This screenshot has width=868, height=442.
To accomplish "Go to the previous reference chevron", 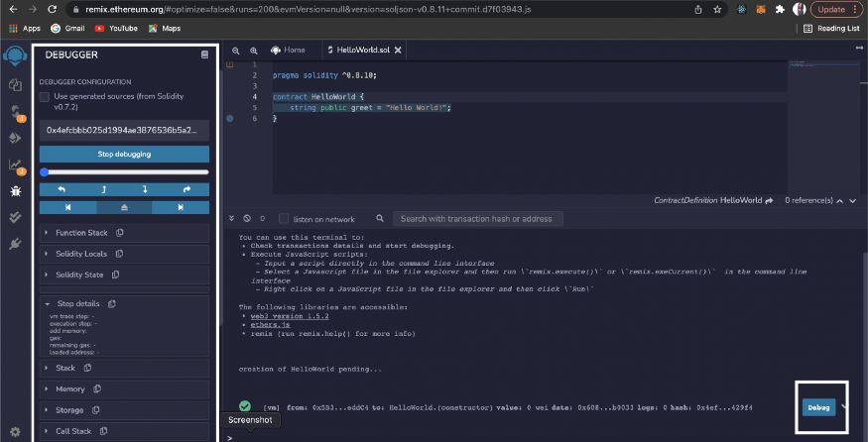I will 840,201.
